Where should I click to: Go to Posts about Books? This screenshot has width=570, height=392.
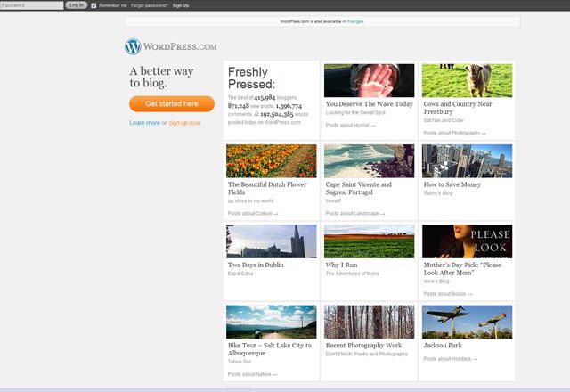pyautogui.click(x=446, y=293)
